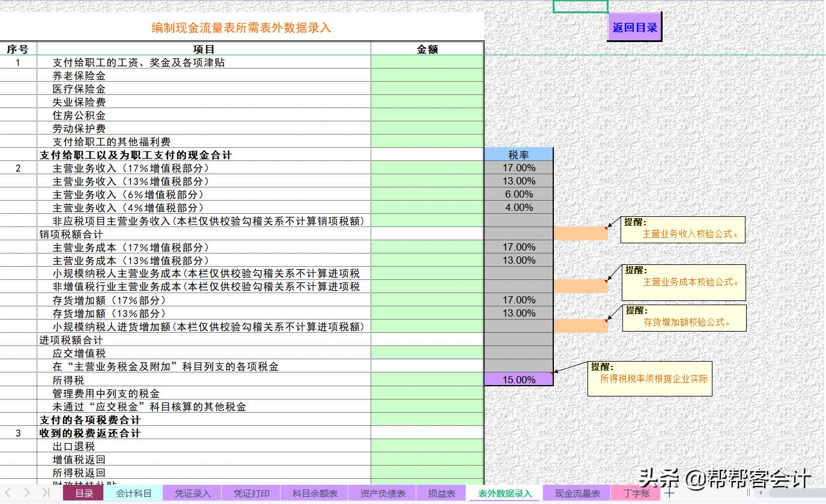Open the 资产负债表 sheet
This screenshot has height=504, width=826.
(382, 493)
